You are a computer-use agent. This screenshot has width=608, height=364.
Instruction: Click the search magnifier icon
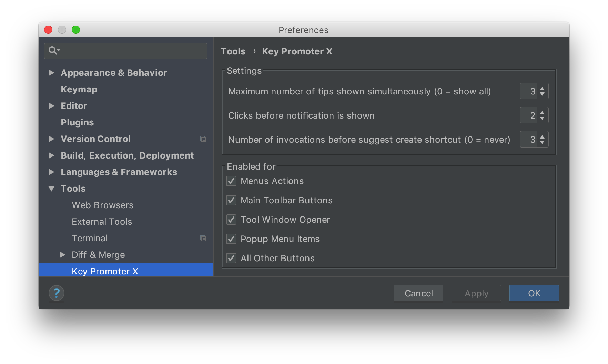54,51
